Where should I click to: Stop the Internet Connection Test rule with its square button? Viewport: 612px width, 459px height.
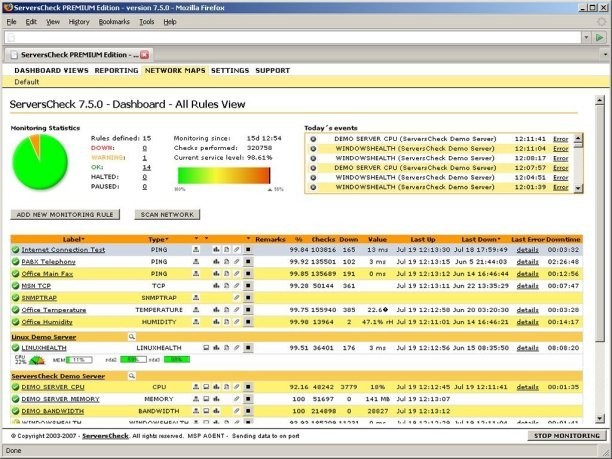[248, 249]
